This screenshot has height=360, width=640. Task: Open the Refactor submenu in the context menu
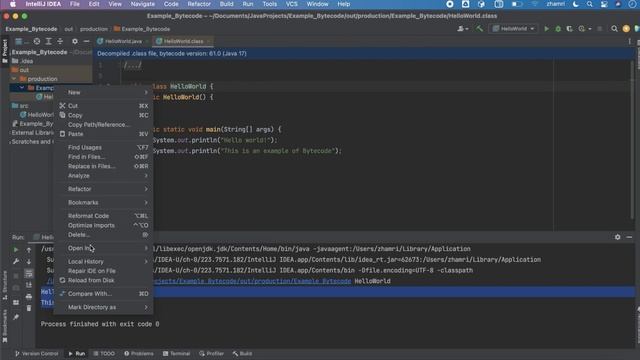pyautogui.click(x=104, y=189)
